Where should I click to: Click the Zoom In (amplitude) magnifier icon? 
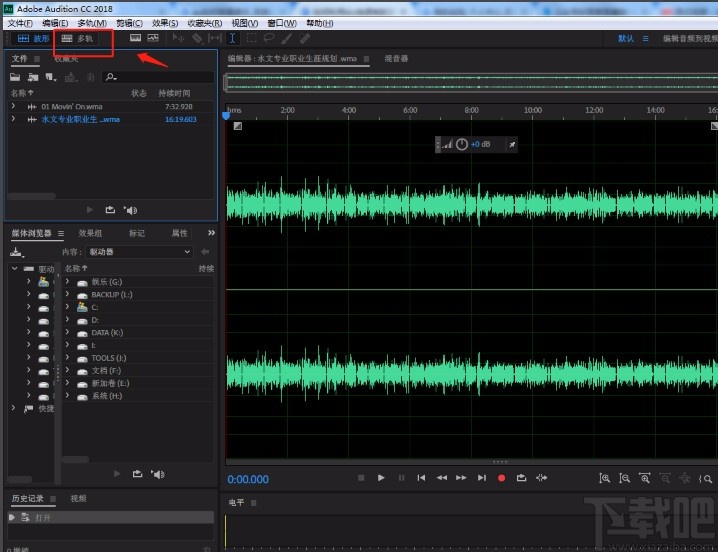point(604,478)
